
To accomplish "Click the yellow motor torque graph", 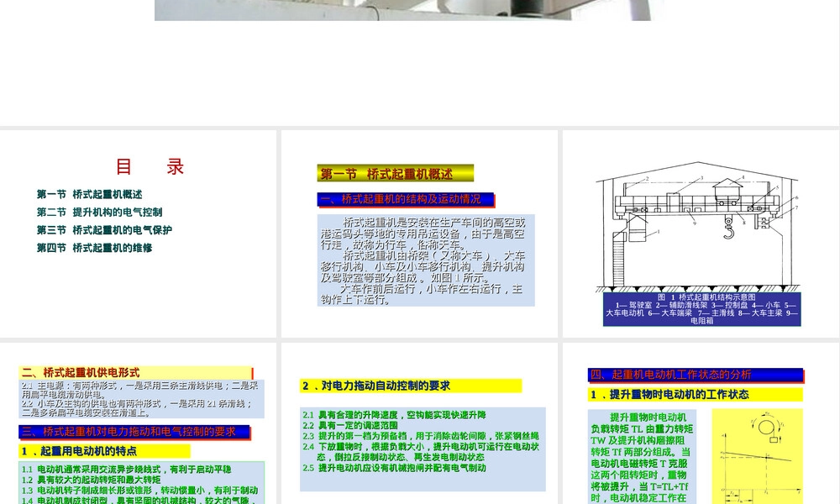I will tap(758, 456).
